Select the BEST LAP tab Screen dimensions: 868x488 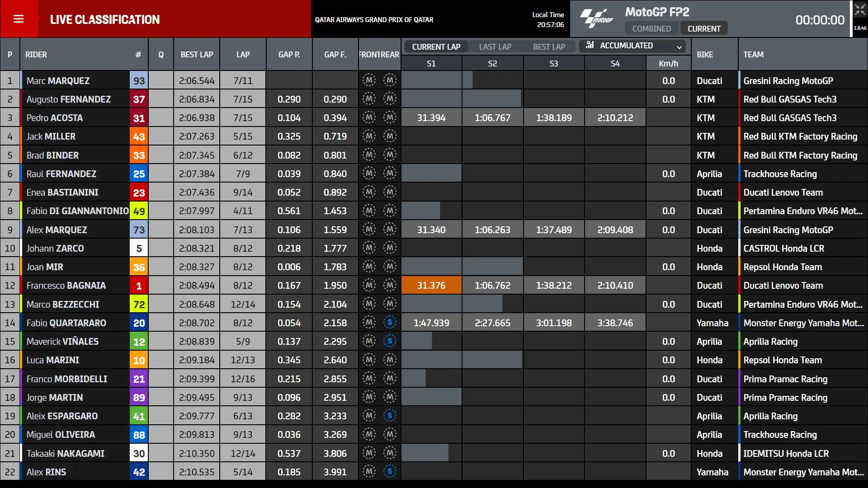point(549,47)
